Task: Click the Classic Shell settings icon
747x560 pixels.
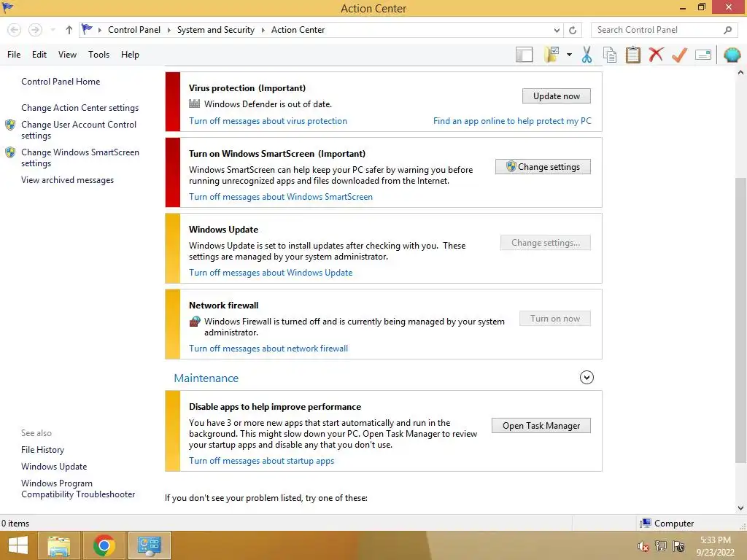Action: click(x=732, y=55)
